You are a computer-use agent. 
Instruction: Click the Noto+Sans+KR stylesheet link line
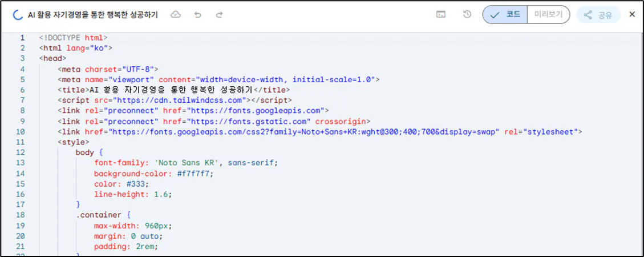pyautogui.click(x=320, y=131)
